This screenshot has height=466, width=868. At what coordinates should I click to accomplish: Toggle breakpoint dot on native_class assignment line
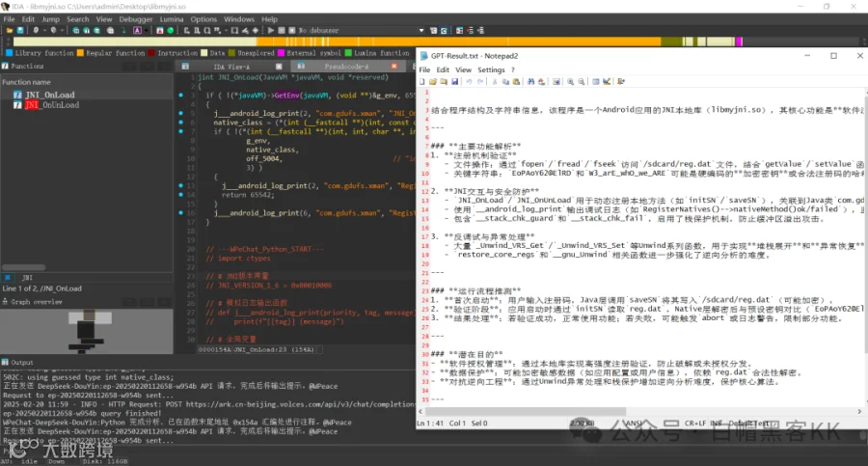(x=181, y=123)
